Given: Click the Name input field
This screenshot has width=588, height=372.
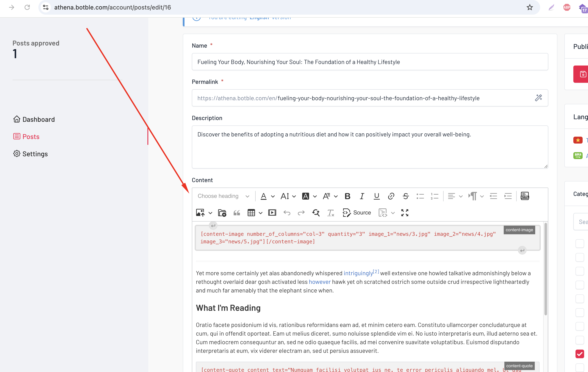Looking at the screenshot, I should (370, 62).
